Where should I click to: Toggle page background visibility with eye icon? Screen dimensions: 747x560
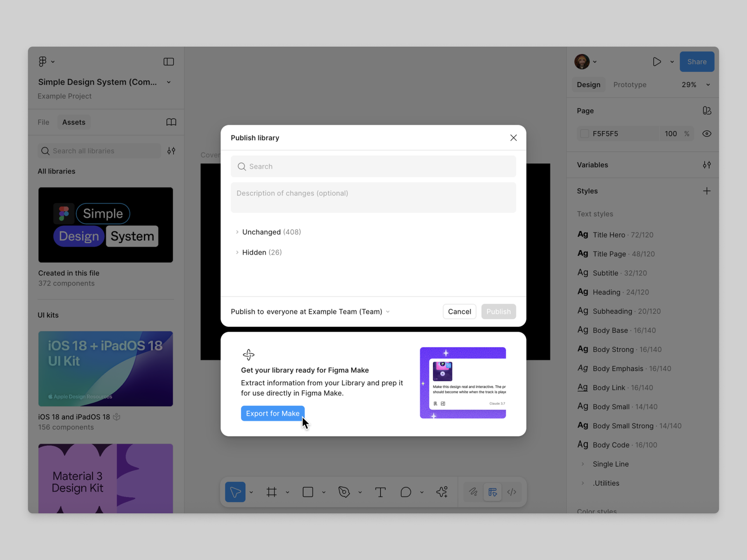[706, 133]
